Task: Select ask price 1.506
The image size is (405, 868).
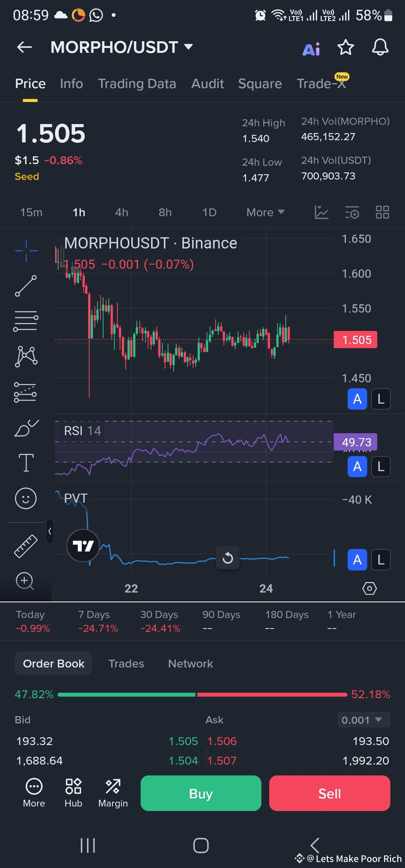Action: pyautogui.click(x=222, y=741)
